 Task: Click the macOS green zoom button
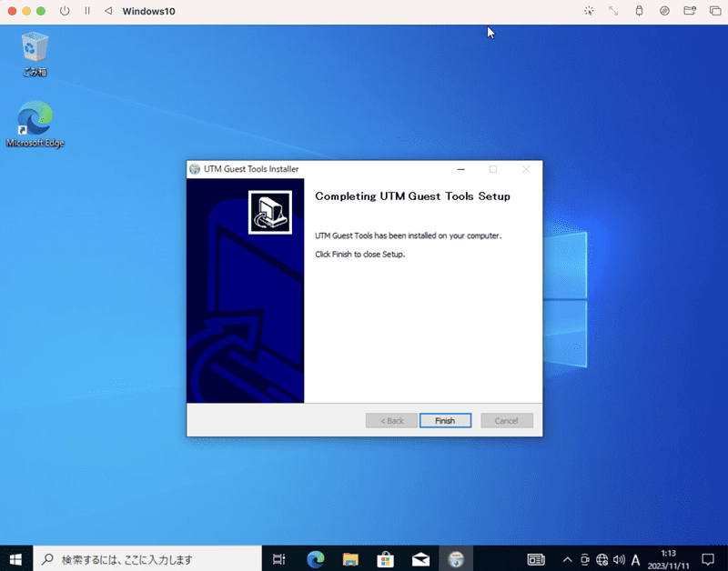(41, 11)
